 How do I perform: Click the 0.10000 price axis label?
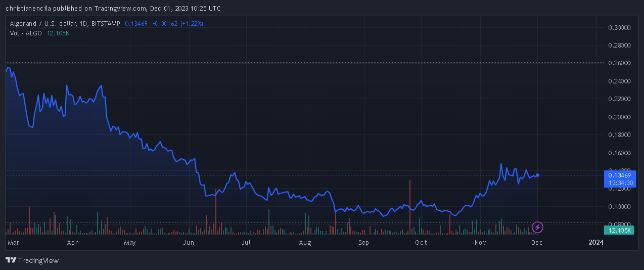tap(619, 206)
